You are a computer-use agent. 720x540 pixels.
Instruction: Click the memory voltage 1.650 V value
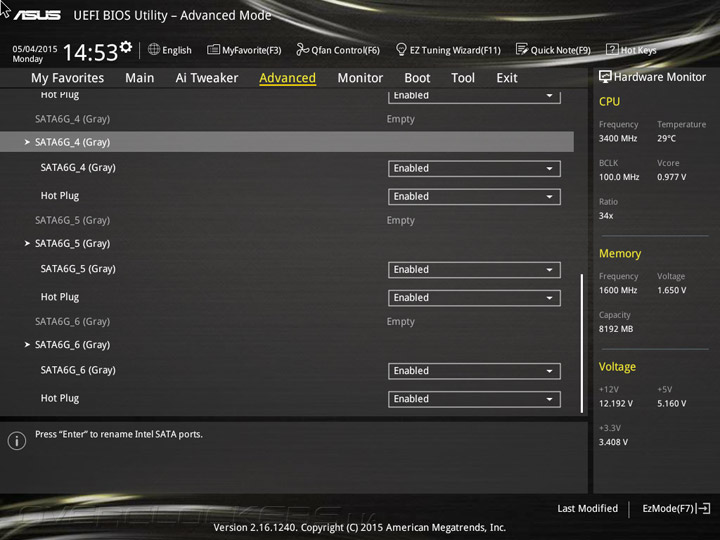(x=671, y=290)
